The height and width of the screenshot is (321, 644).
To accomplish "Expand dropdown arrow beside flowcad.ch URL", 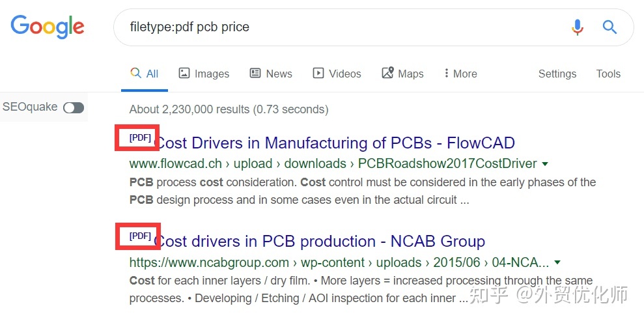I will coord(545,164).
